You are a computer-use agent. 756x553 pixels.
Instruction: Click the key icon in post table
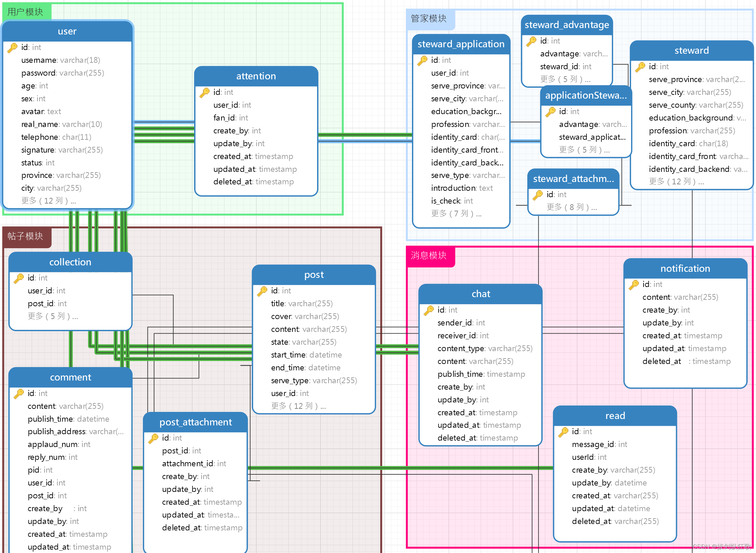pyautogui.click(x=262, y=291)
